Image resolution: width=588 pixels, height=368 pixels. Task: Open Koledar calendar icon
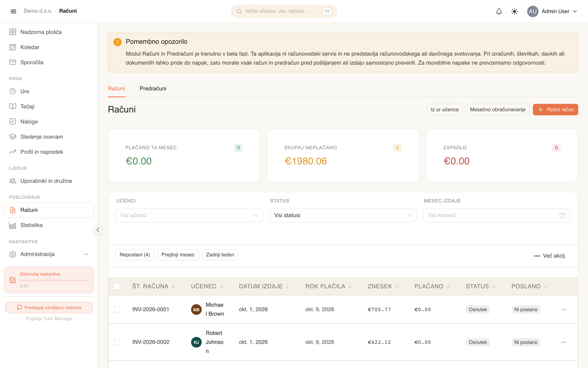pyautogui.click(x=13, y=47)
